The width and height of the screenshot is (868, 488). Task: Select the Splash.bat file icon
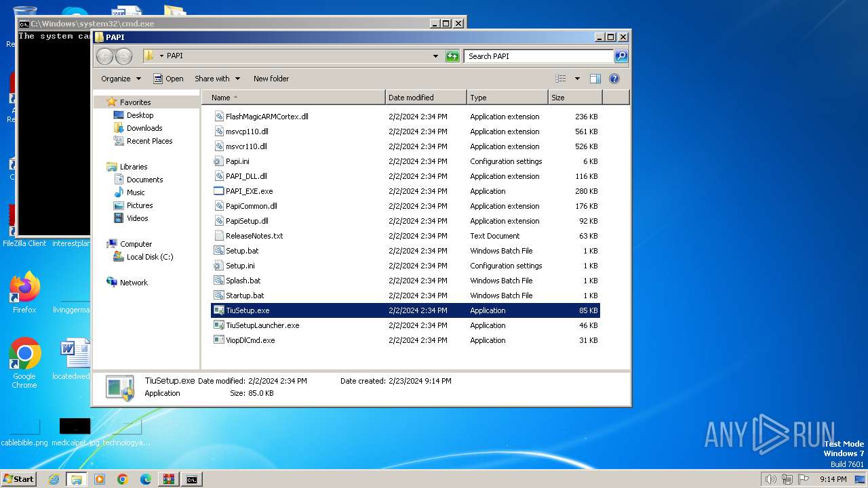[219, 281]
